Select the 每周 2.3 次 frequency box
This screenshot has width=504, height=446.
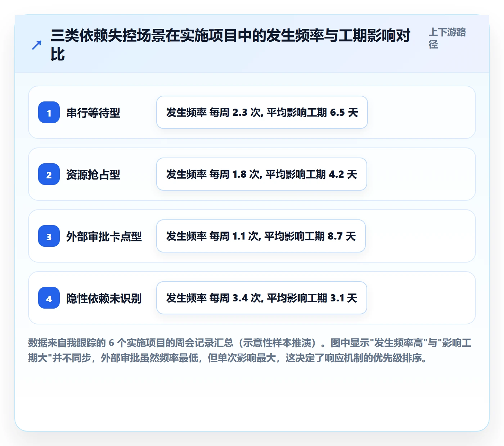point(262,112)
